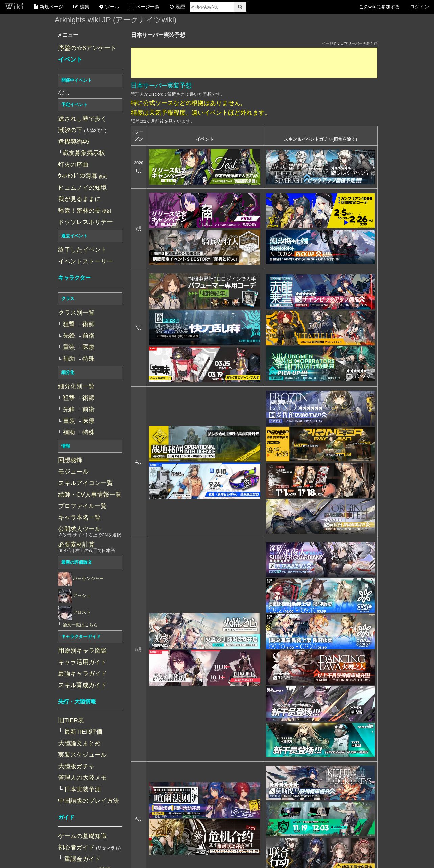The height and width of the screenshot is (868, 434).
Task: Click the 快刀乱麻 EP05 banner
Action: coord(204,328)
